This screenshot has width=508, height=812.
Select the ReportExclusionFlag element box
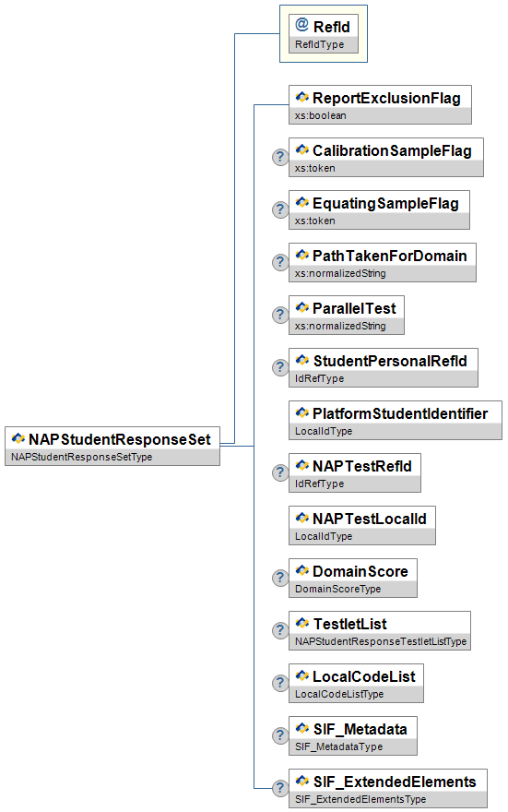[380, 104]
